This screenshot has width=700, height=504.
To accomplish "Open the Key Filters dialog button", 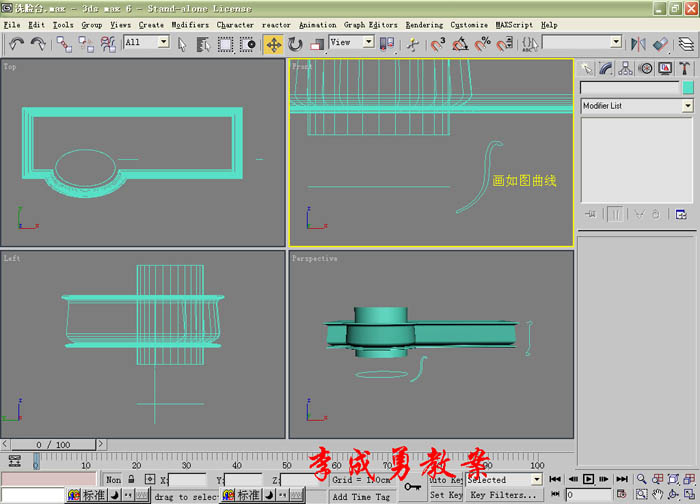I will (x=503, y=495).
